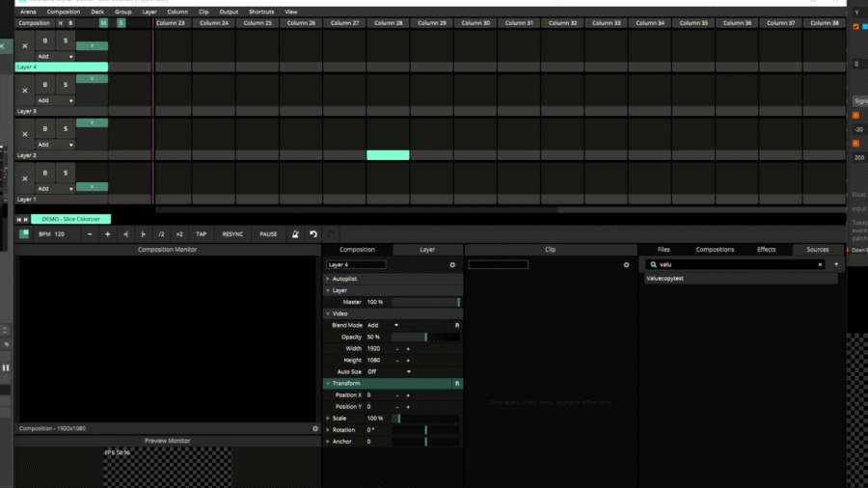This screenshot has width=868, height=488.
Task: Clear Layer 4 with its X button
Action: pos(25,46)
